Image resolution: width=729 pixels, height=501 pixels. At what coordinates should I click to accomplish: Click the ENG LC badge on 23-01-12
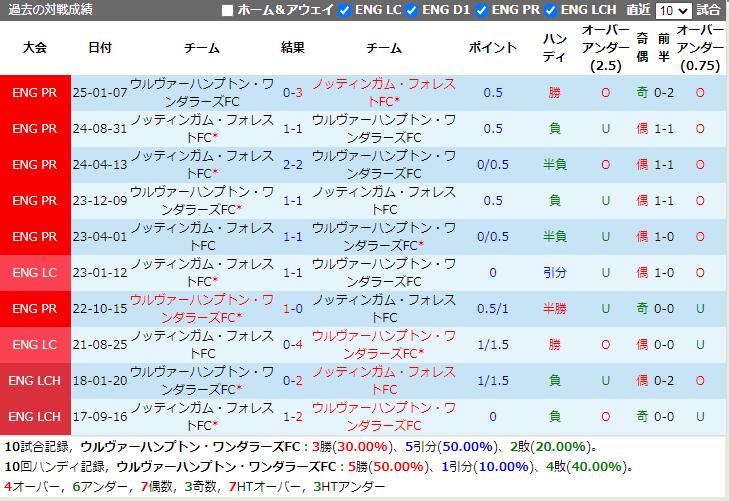[x=35, y=273]
